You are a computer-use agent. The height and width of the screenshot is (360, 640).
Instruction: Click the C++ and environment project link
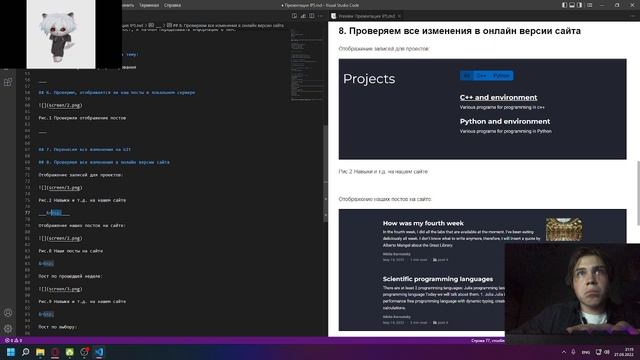click(x=498, y=97)
